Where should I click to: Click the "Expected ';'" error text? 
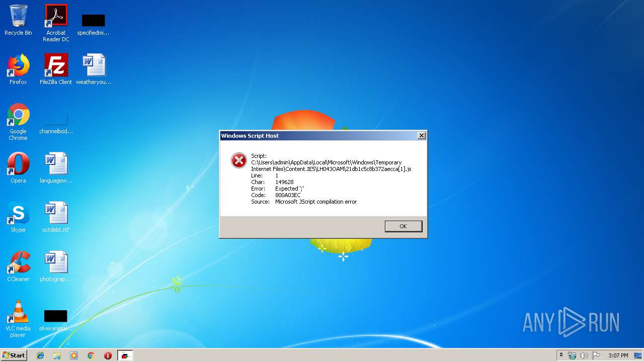click(x=289, y=189)
